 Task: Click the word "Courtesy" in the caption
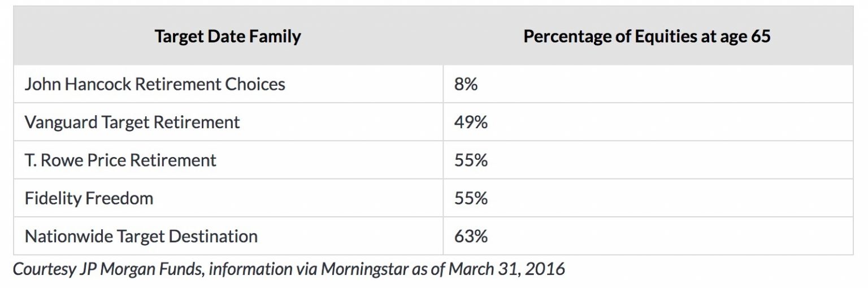[43, 269]
